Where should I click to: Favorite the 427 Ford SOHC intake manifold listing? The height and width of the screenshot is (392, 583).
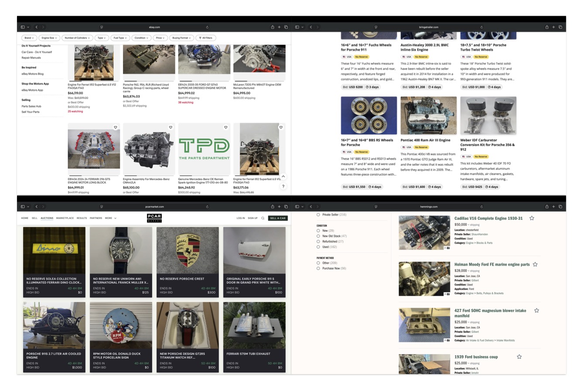click(536, 310)
